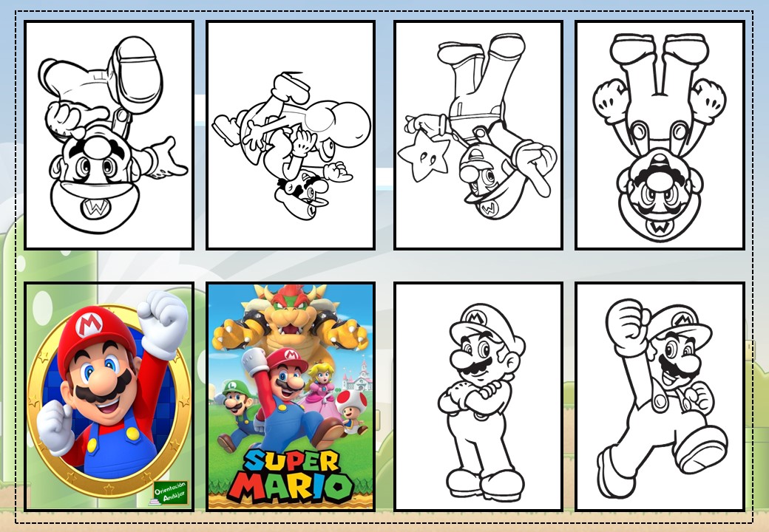This screenshot has width=769, height=532.
Task: Click the upside-down Mario riding Yoshi card
Action: pos(291,135)
